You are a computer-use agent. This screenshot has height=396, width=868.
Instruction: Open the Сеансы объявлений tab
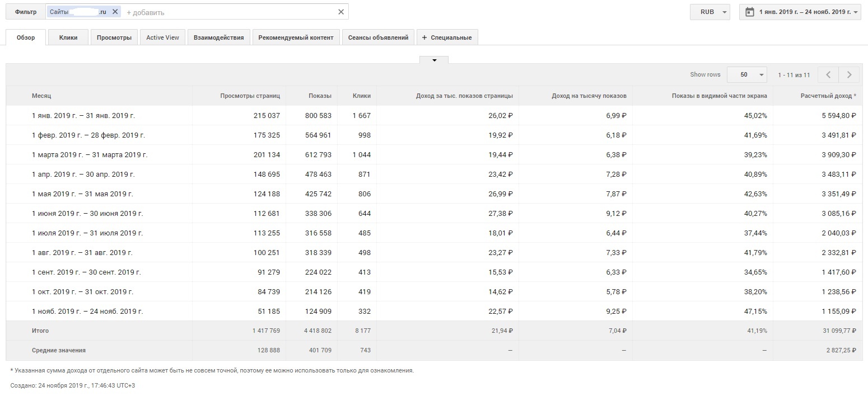coord(378,37)
